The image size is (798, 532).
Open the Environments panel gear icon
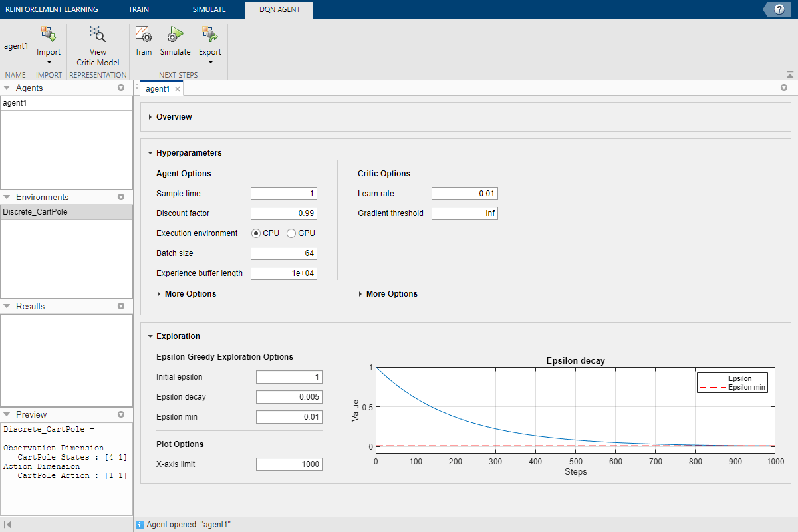121,197
